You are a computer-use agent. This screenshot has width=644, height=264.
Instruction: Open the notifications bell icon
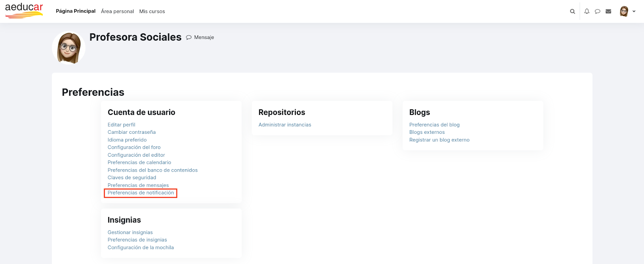(x=587, y=11)
